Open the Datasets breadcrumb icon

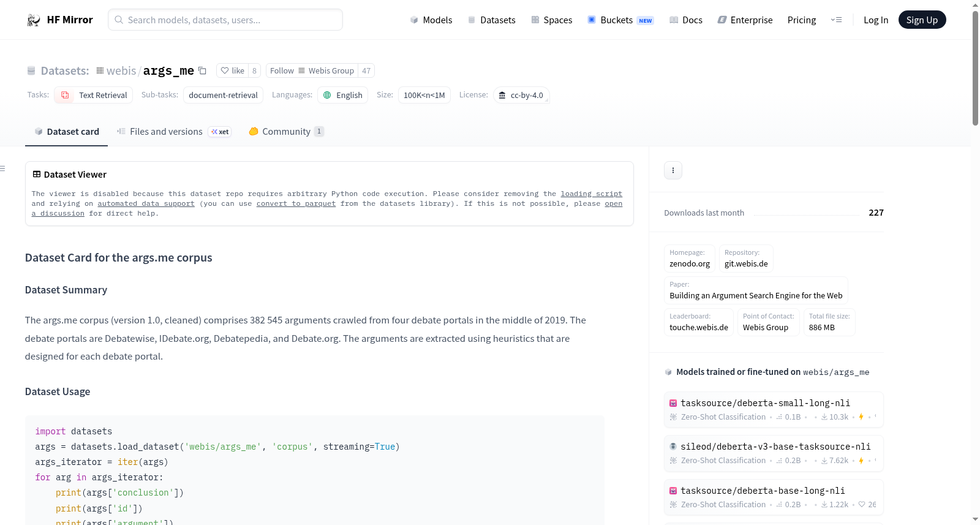[31, 71]
